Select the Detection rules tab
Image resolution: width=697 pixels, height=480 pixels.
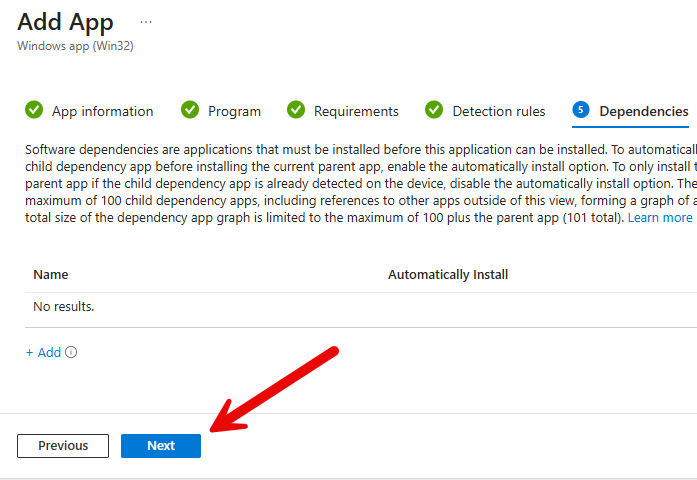[x=499, y=111]
